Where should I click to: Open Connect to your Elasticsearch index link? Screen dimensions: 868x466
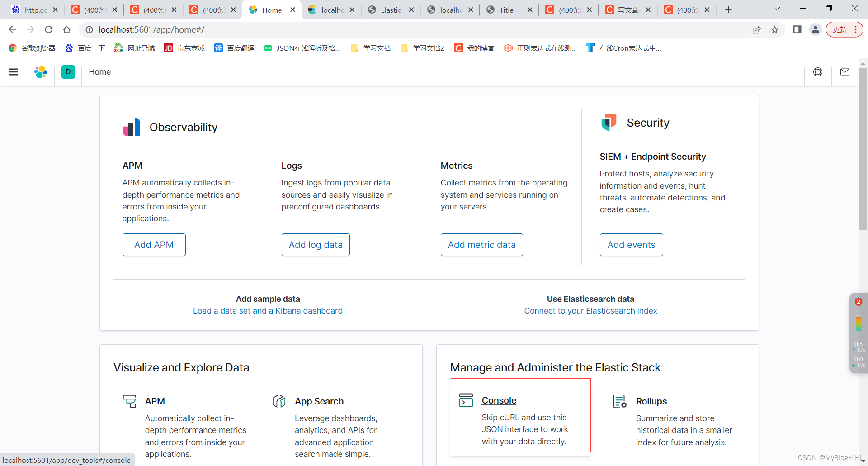[590, 311]
